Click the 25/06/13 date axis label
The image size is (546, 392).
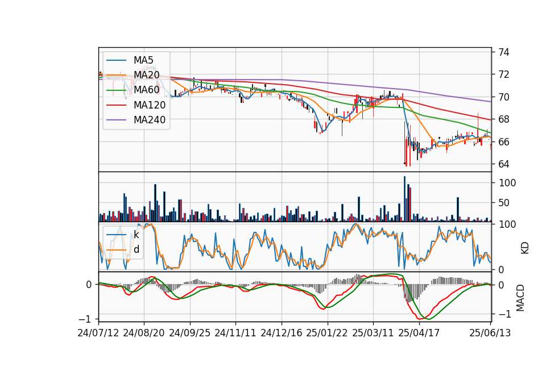(490, 333)
